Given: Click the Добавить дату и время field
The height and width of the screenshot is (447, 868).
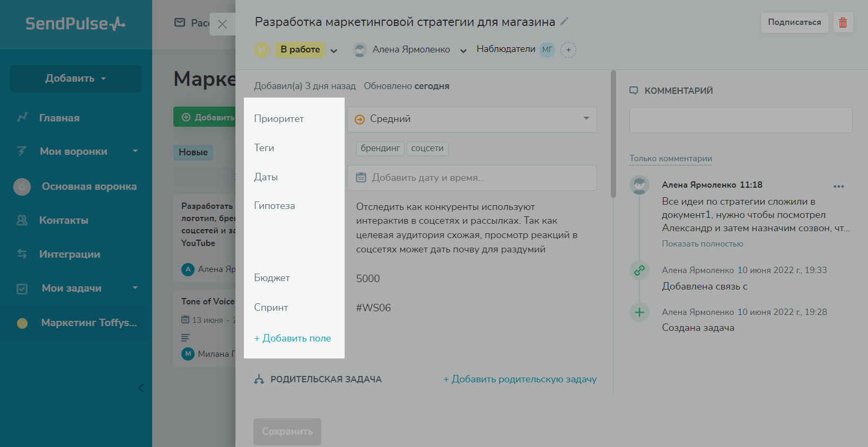Looking at the screenshot, I should [472, 178].
